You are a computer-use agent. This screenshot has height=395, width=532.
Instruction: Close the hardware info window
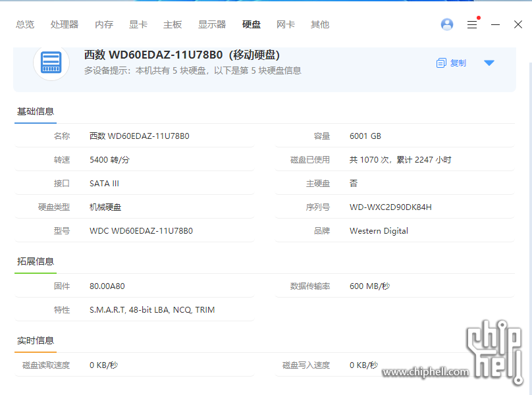pyautogui.click(x=518, y=24)
